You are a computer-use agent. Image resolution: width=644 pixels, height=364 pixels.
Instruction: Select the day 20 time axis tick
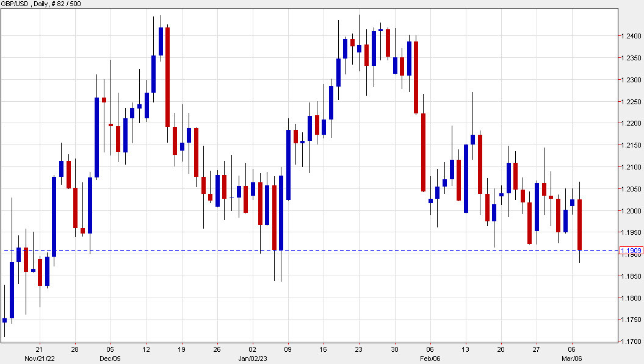pyautogui.click(x=501, y=349)
